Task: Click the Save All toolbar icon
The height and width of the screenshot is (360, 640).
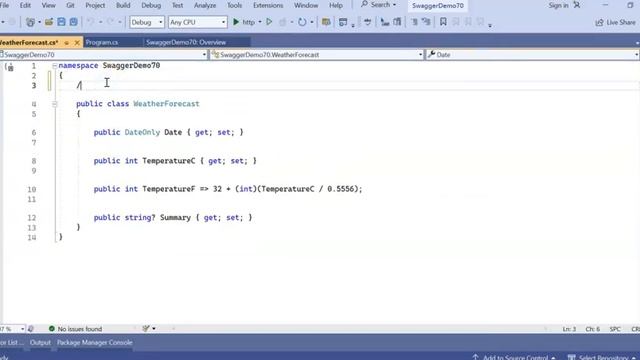Action: tap(73, 22)
